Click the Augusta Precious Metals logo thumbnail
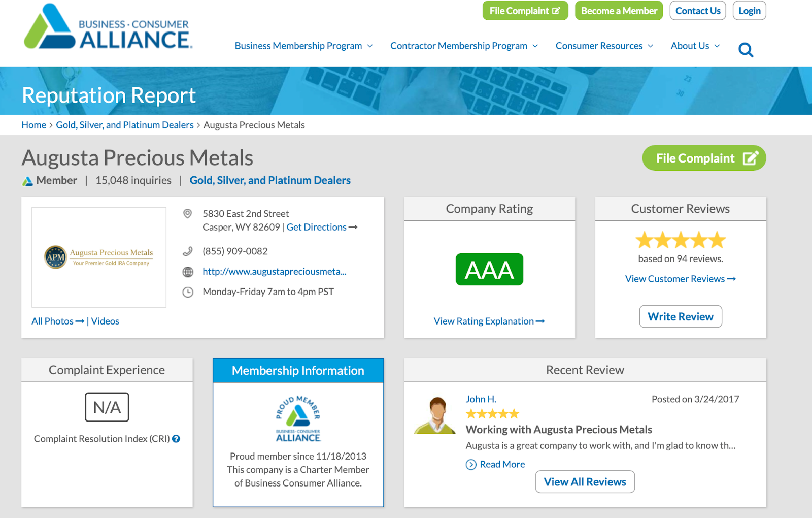812x518 pixels. pyautogui.click(x=99, y=257)
